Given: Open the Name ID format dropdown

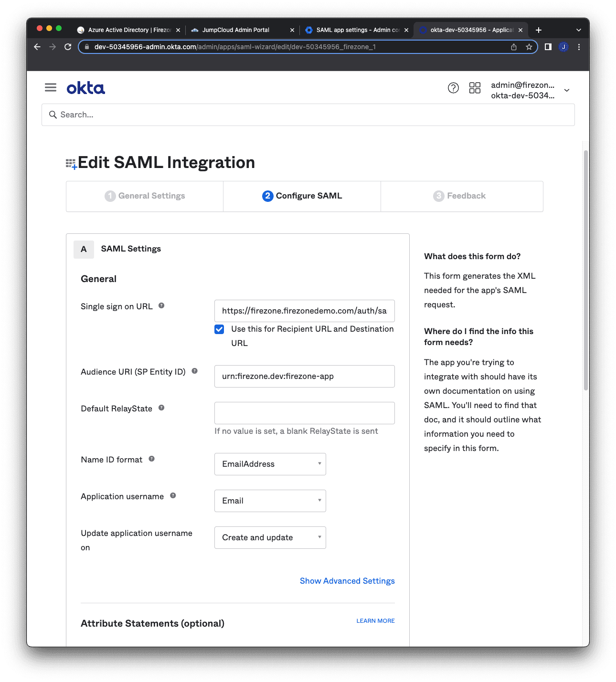Looking at the screenshot, I should [270, 464].
